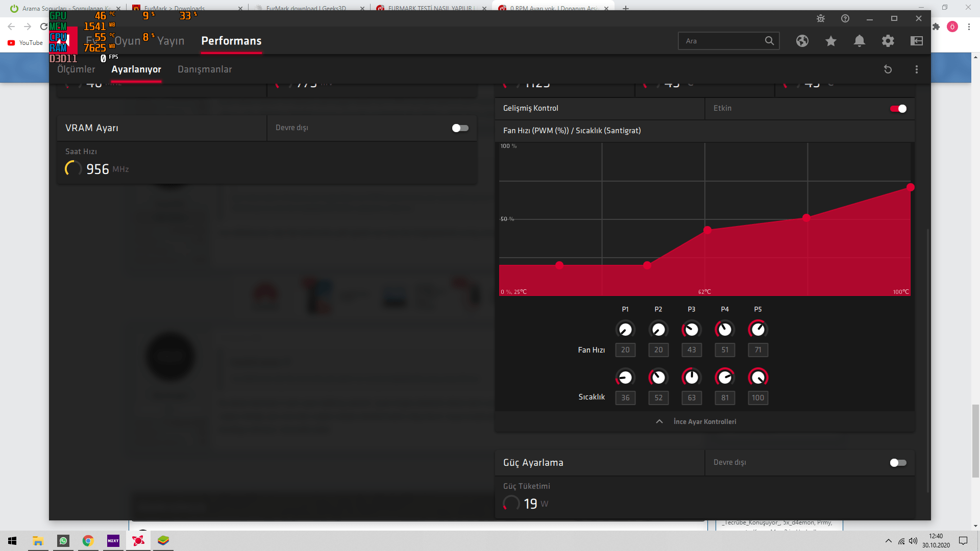Open the Danışmanlar tab
The height and width of the screenshot is (551, 980).
point(205,69)
